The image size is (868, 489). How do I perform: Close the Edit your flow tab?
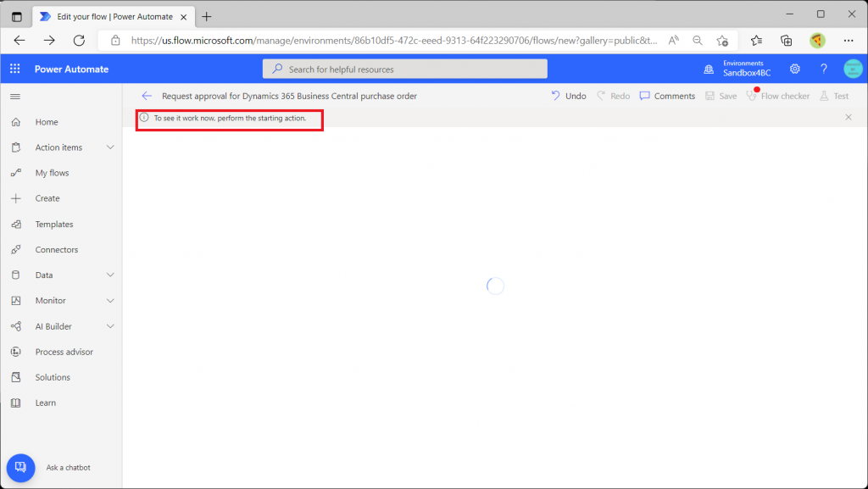(183, 17)
